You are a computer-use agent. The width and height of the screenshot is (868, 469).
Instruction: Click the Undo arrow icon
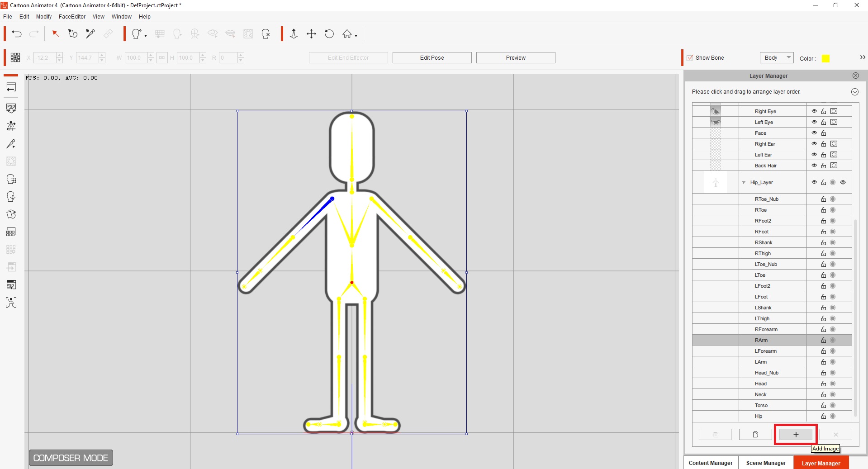(x=17, y=34)
